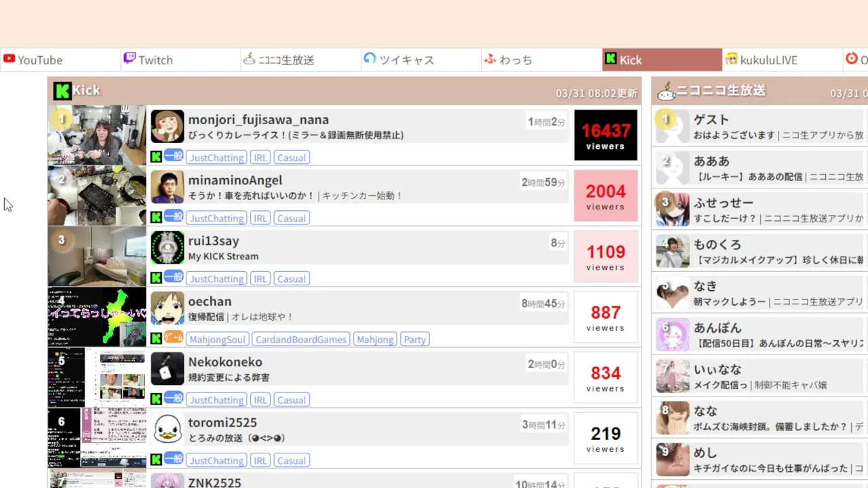The width and height of the screenshot is (868, 488).
Task: Click stream title My KICK Stream
Action: click(x=223, y=256)
